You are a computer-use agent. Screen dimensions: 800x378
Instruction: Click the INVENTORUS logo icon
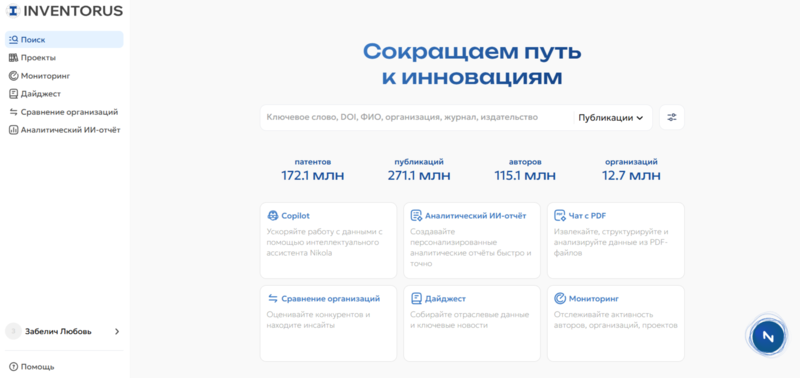pos(13,11)
